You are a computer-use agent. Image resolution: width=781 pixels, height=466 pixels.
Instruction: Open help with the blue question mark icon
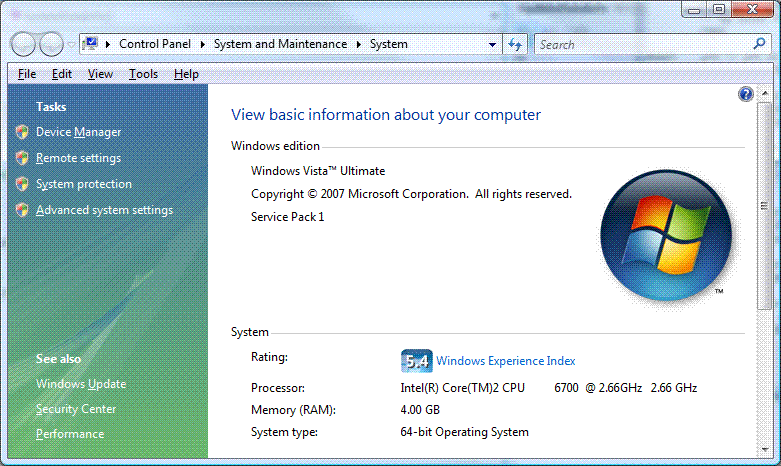pos(746,94)
